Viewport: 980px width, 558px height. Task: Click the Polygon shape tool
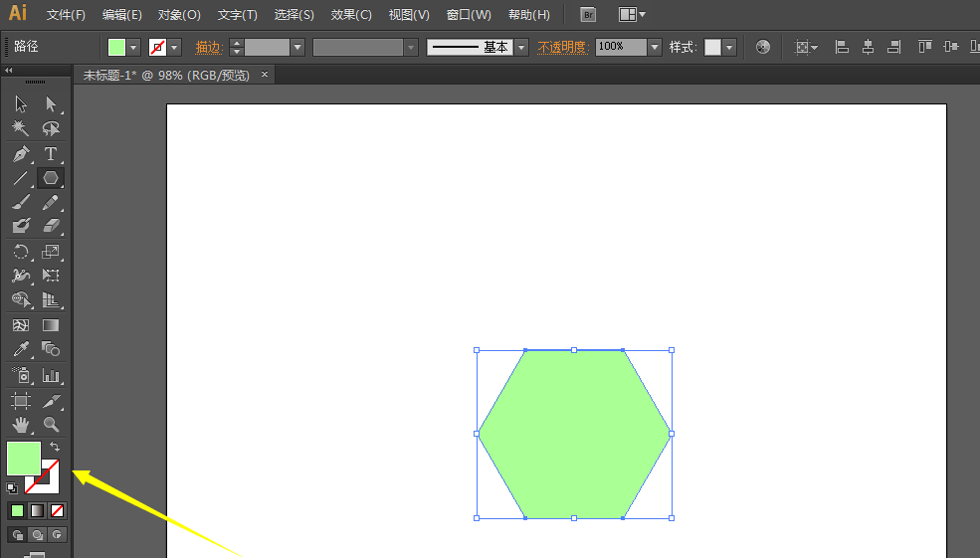click(x=51, y=178)
